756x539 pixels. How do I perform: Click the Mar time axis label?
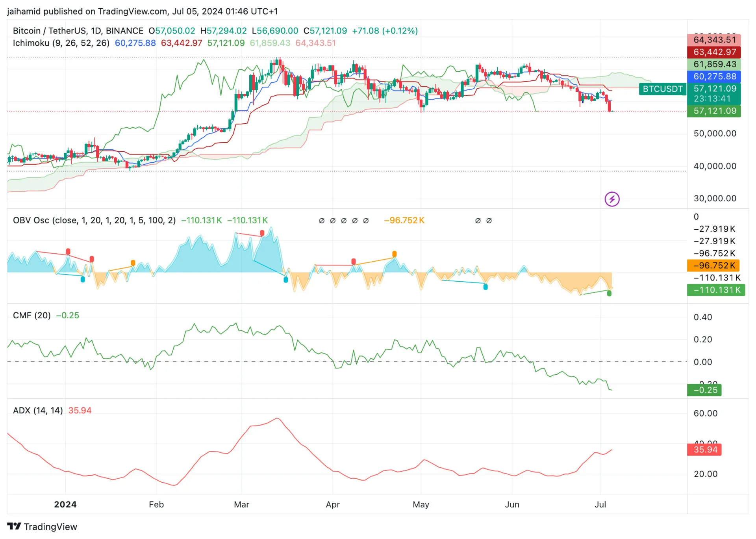point(241,504)
